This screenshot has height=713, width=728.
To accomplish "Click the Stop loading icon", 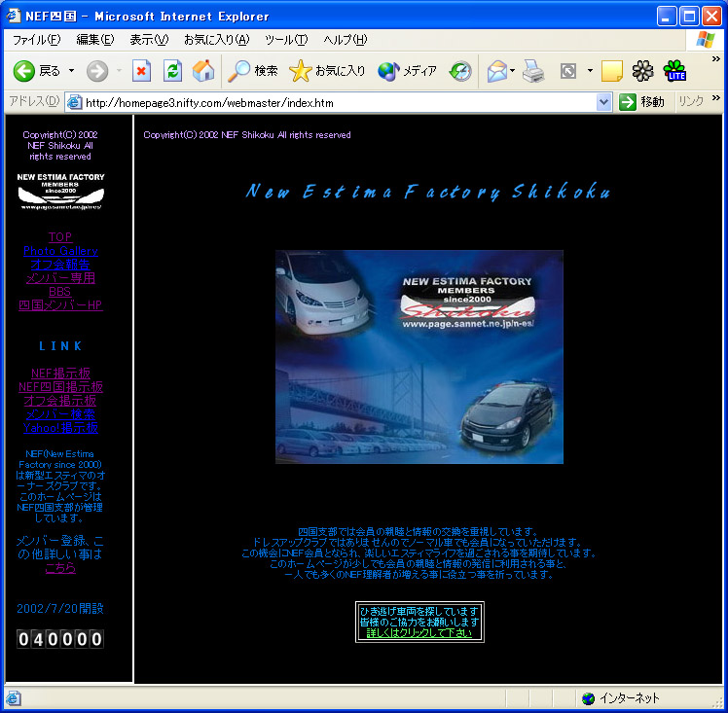I will coord(142,71).
